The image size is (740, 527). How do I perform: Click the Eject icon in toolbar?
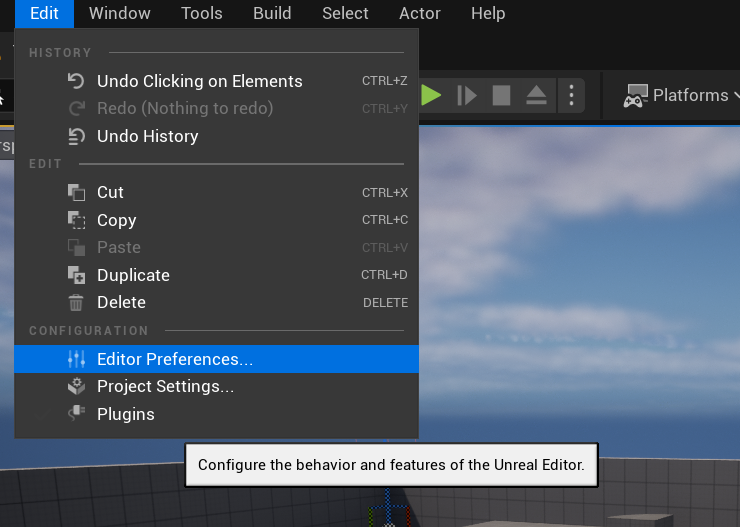[536, 95]
